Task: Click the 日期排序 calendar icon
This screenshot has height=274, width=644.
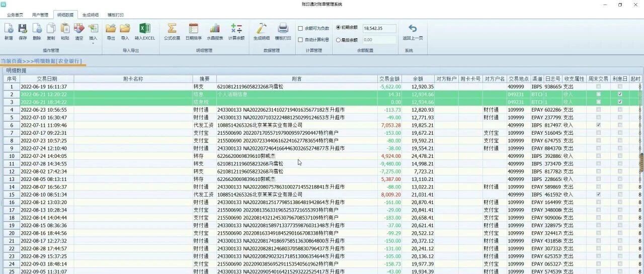Action: click(193, 29)
